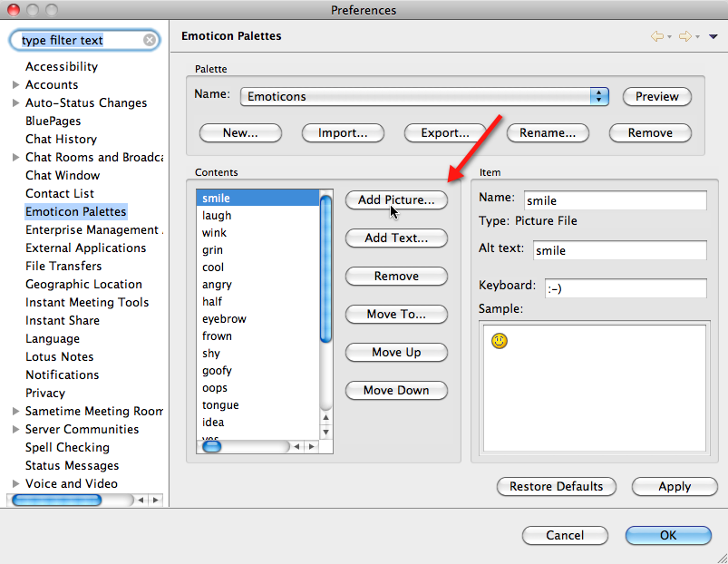728x564 pixels.
Task: Open External Applications preferences
Action: click(86, 248)
